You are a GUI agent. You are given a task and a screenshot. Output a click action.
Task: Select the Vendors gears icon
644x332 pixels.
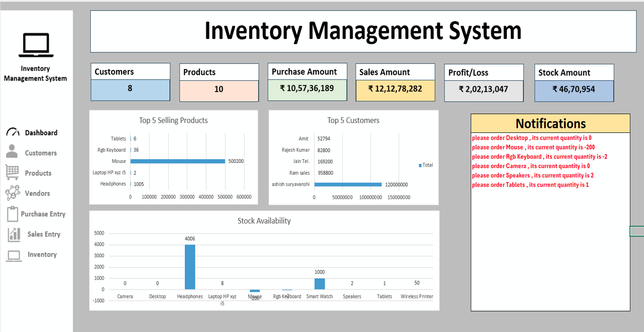pyautogui.click(x=13, y=193)
